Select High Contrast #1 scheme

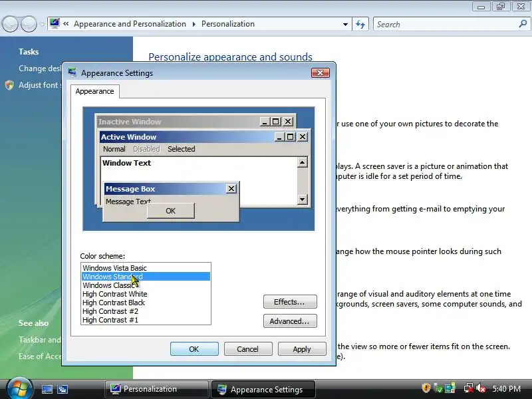point(146,320)
